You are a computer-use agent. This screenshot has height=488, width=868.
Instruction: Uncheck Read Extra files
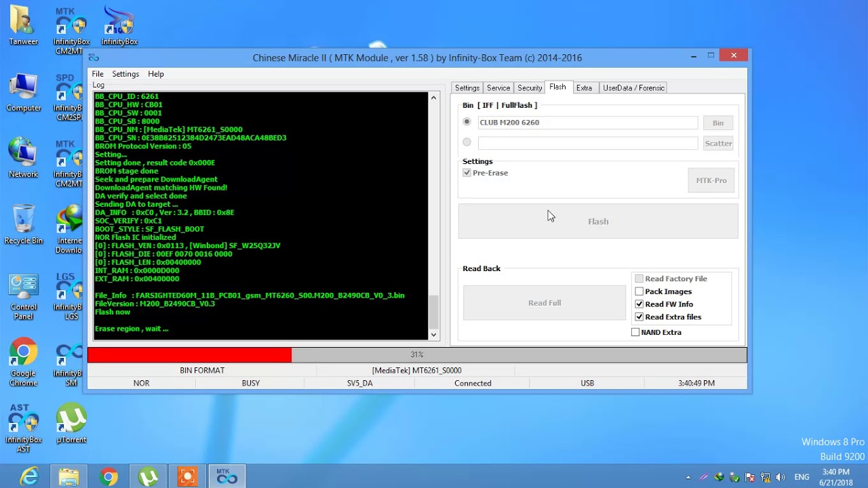click(x=639, y=317)
